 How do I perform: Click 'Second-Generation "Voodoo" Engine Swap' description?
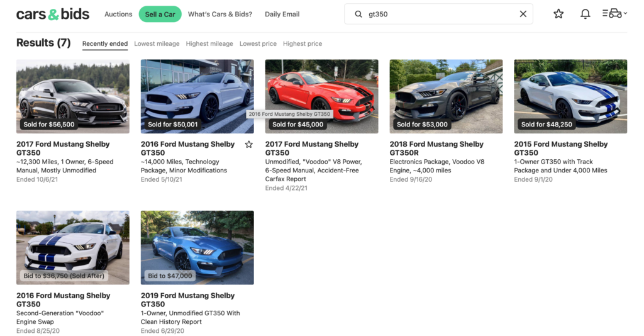click(x=60, y=318)
